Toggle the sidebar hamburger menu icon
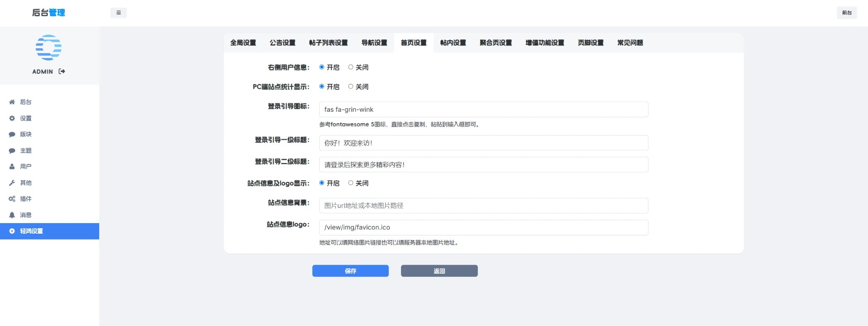Image resolution: width=868 pixels, height=326 pixels. click(x=119, y=13)
